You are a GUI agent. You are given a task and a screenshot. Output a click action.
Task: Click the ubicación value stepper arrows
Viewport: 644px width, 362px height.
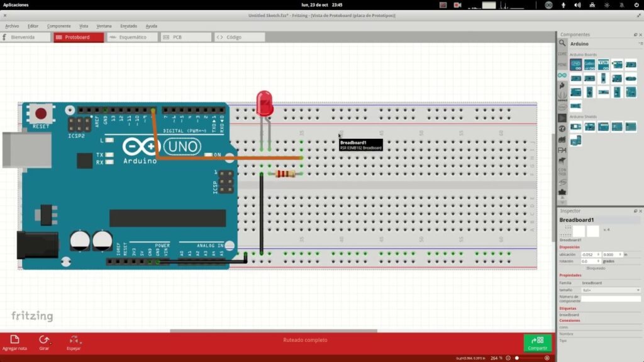pyautogui.click(x=598, y=254)
